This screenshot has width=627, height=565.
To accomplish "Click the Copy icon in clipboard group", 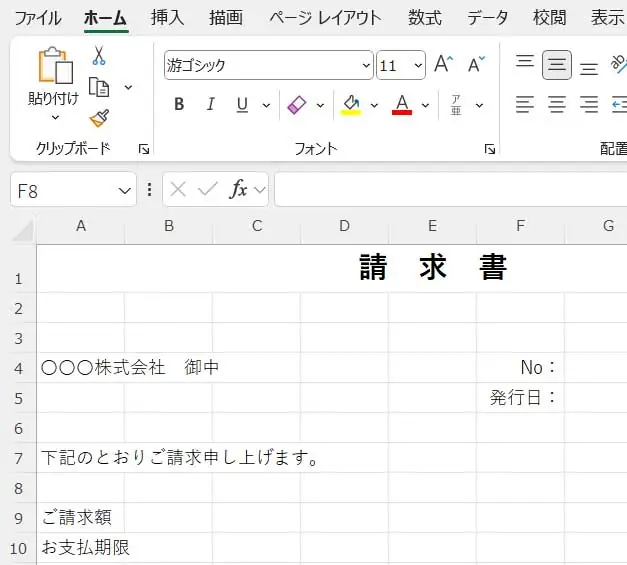I will (x=99, y=87).
